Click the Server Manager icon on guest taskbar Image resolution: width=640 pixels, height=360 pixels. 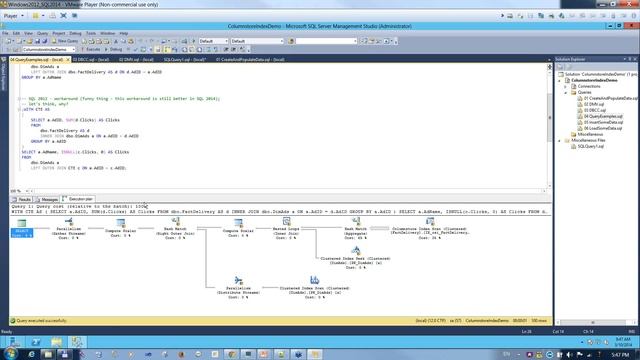[15, 342]
